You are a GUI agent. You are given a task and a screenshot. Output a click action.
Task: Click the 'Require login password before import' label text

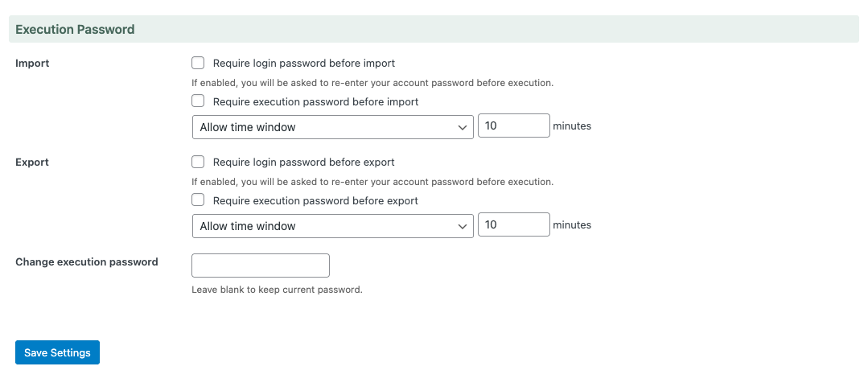(x=304, y=63)
